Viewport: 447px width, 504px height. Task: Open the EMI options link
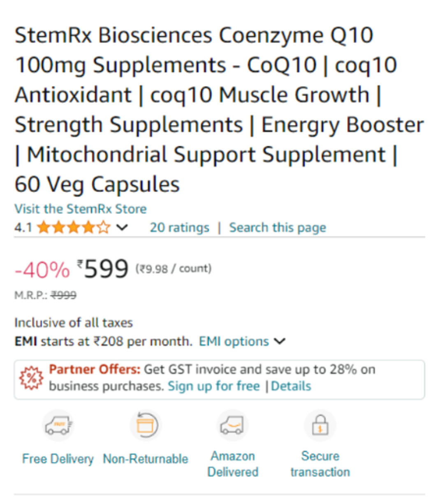[x=234, y=341]
